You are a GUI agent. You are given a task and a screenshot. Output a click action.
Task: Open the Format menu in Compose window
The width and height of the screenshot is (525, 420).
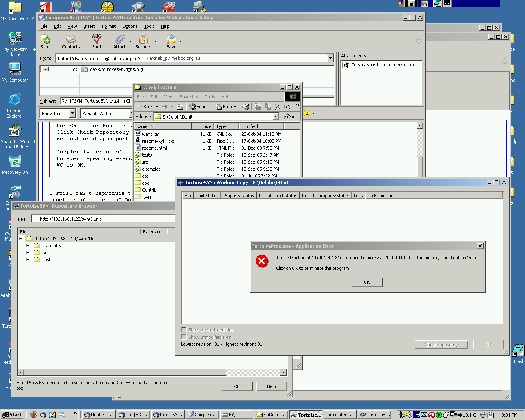109,26
